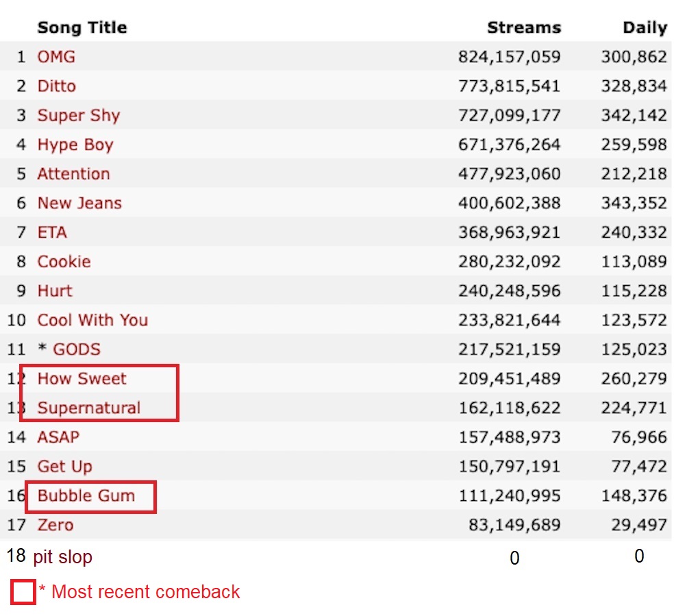The width and height of the screenshot is (674, 616).
Task: Select the Zero song link
Action: [55, 525]
